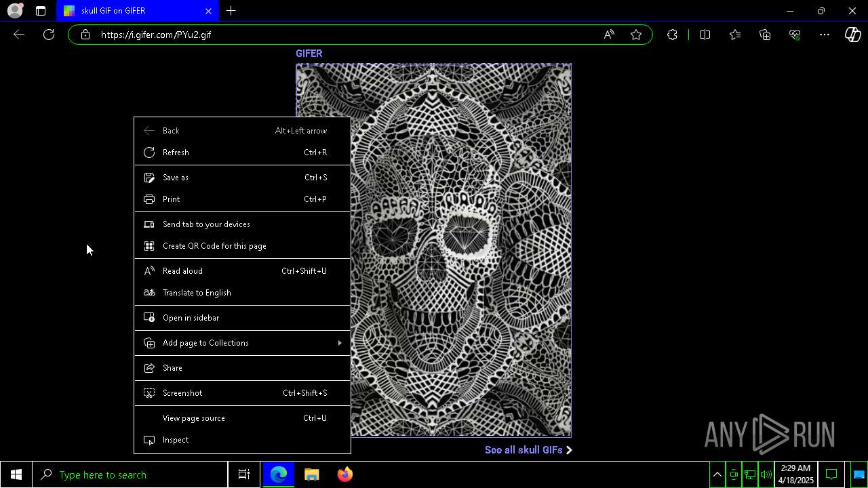This screenshot has width=868, height=488.
Task: Choose Share from the context menu
Action: click(x=242, y=368)
